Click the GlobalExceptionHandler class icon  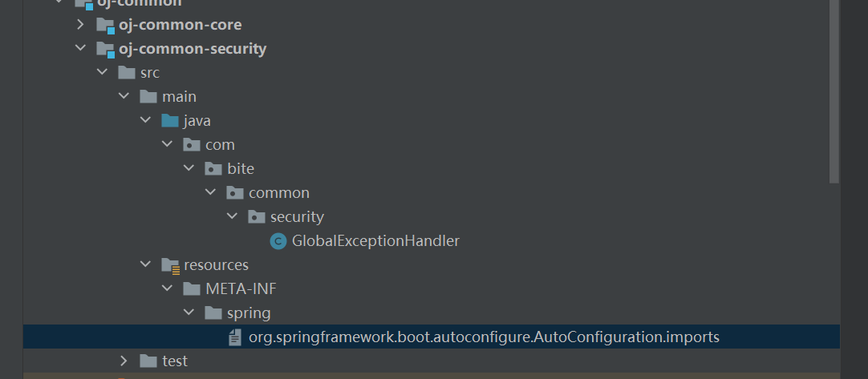click(278, 241)
